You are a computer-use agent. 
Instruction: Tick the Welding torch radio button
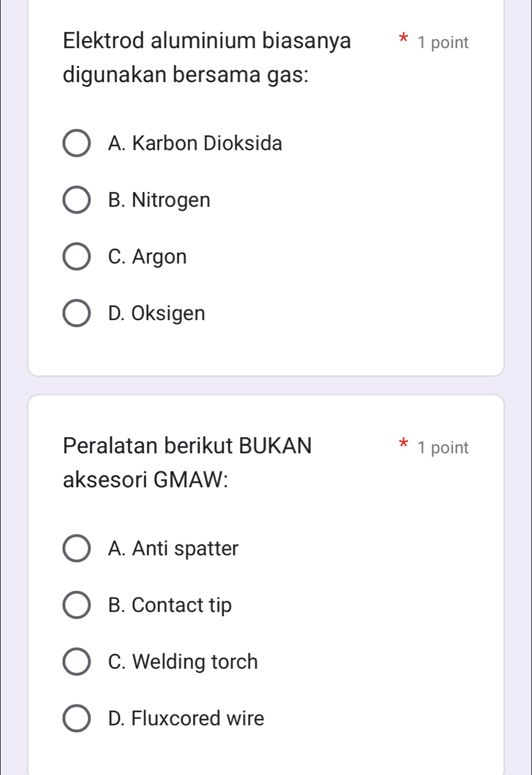[76, 661]
